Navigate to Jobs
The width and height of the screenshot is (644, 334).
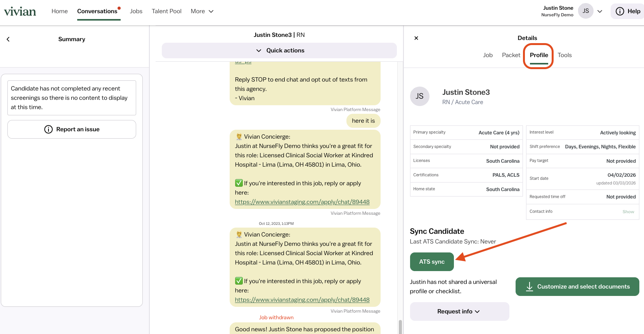click(x=136, y=11)
